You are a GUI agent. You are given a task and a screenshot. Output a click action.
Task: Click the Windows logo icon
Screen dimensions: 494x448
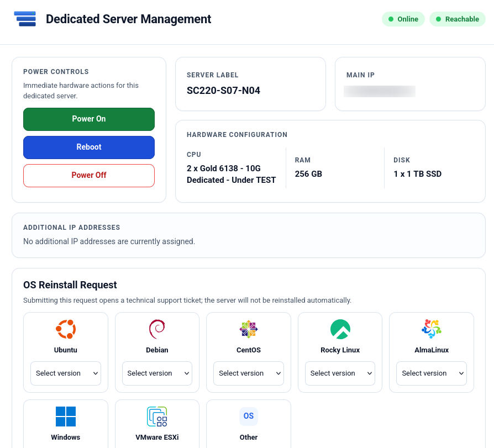tap(66, 417)
